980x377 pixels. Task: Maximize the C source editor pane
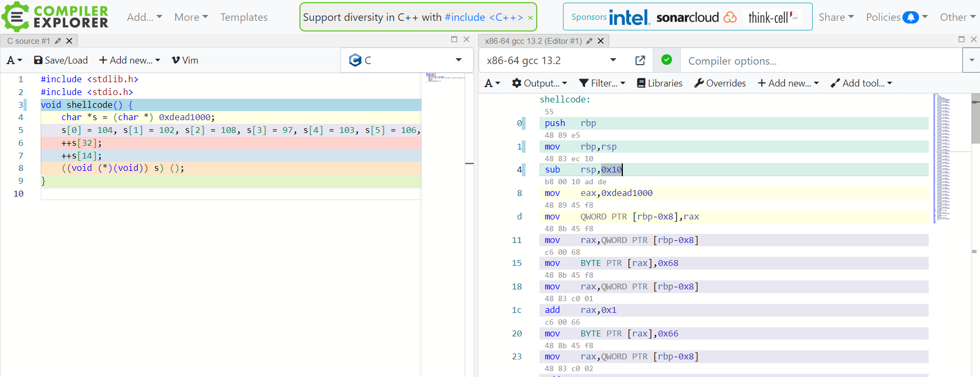pos(454,40)
